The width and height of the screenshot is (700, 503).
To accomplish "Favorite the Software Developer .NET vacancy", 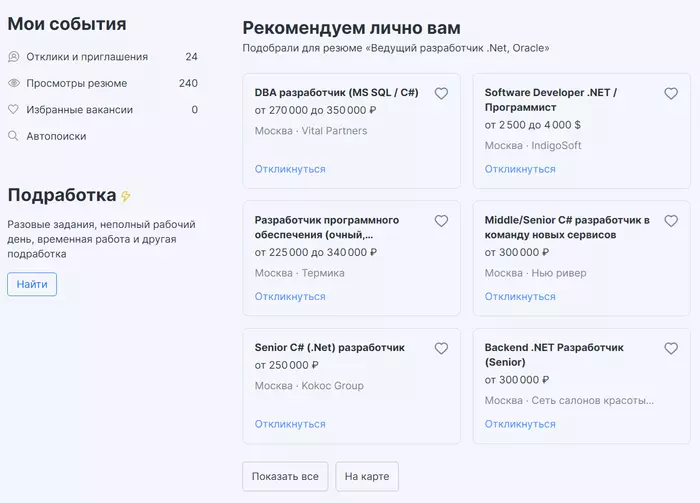I will point(671,94).
